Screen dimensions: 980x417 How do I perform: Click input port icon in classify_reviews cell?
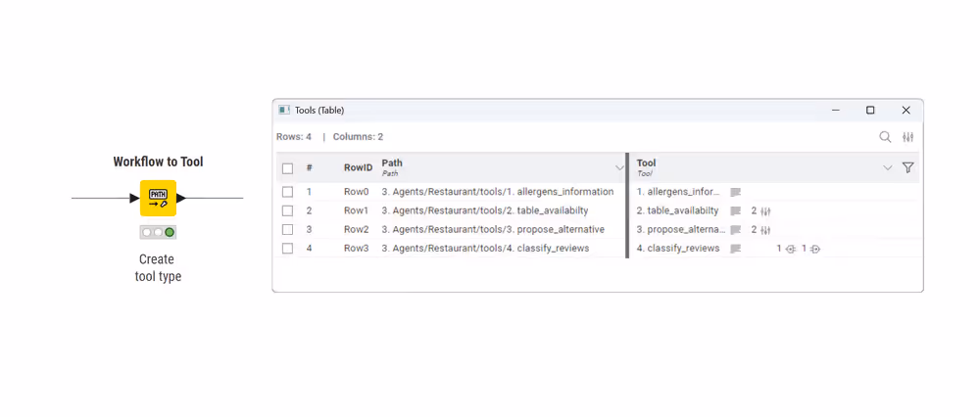pos(791,249)
